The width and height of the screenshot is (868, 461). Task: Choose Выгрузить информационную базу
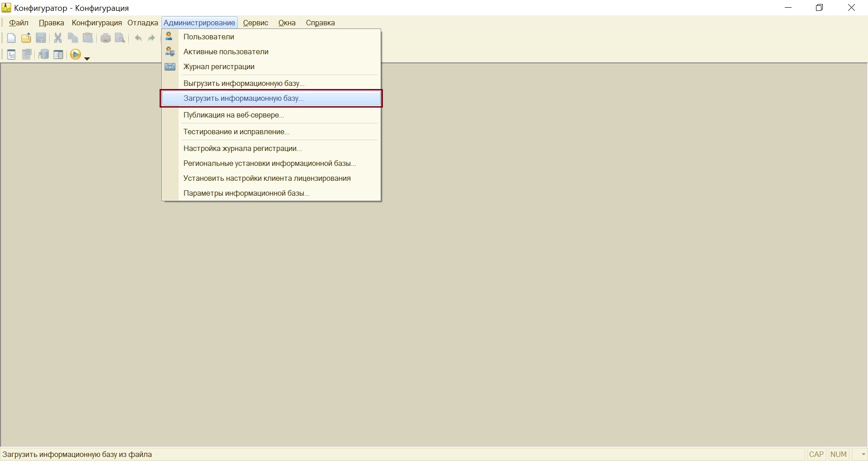point(244,83)
